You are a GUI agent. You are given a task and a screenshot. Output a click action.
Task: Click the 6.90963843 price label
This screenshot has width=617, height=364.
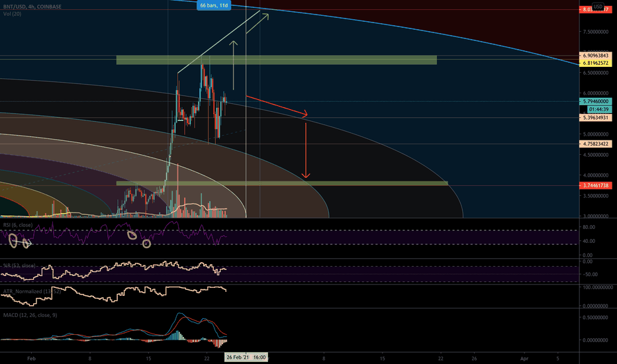click(595, 56)
